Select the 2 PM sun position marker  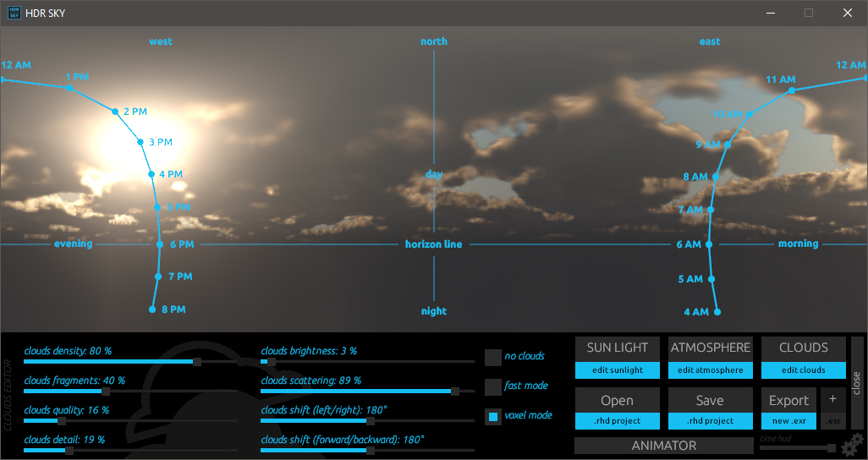click(115, 112)
